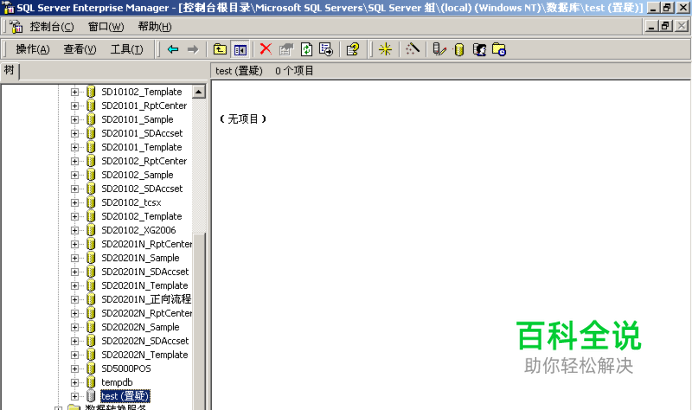Expand the SD20102_XG2006 node
This screenshot has width=692, height=410.
click(75, 230)
